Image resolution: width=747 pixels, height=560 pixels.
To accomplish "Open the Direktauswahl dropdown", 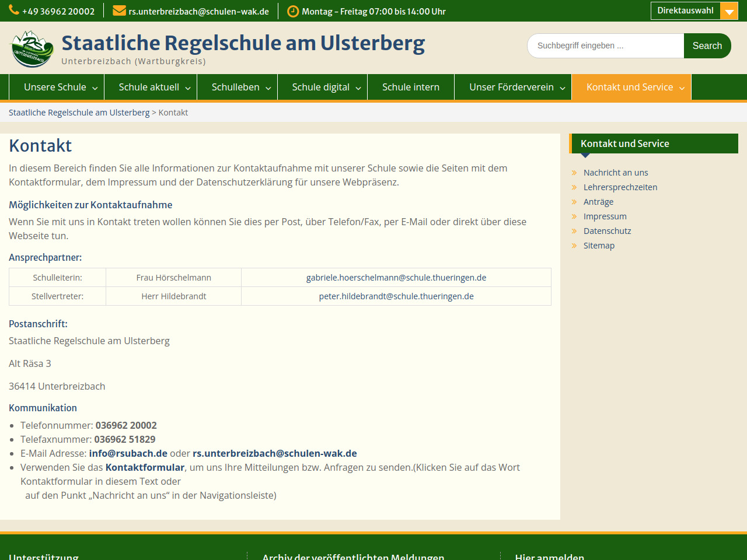I will pyautogui.click(x=685, y=11).
